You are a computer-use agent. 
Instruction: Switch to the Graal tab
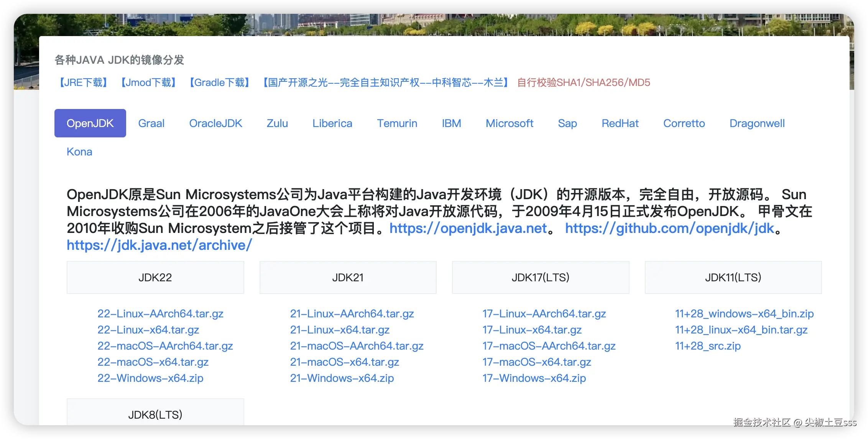click(x=151, y=123)
